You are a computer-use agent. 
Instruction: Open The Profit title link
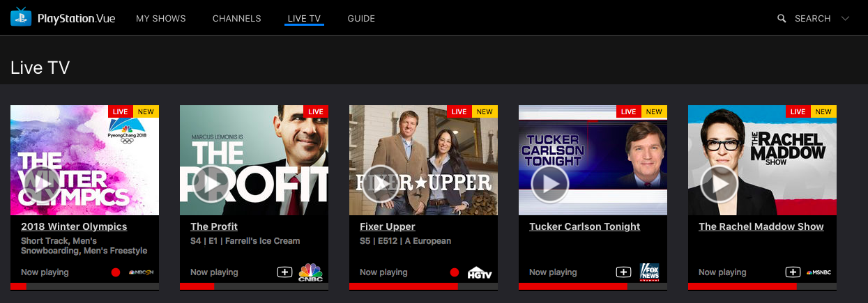[x=214, y=226]
